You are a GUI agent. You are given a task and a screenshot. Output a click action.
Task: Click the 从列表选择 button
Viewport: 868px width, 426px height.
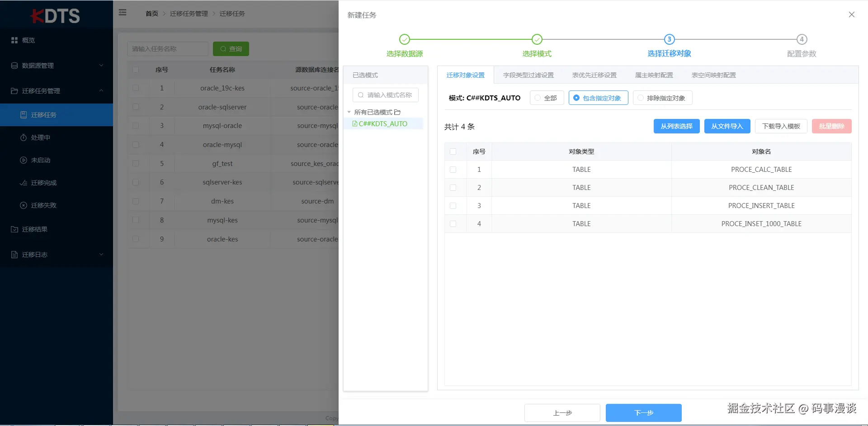pos(676,126)
